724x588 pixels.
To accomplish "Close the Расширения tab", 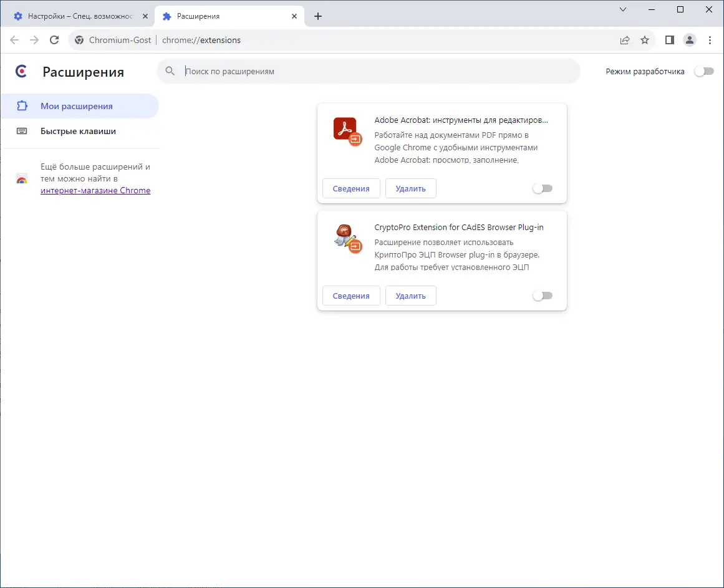I will coord(294,16).
